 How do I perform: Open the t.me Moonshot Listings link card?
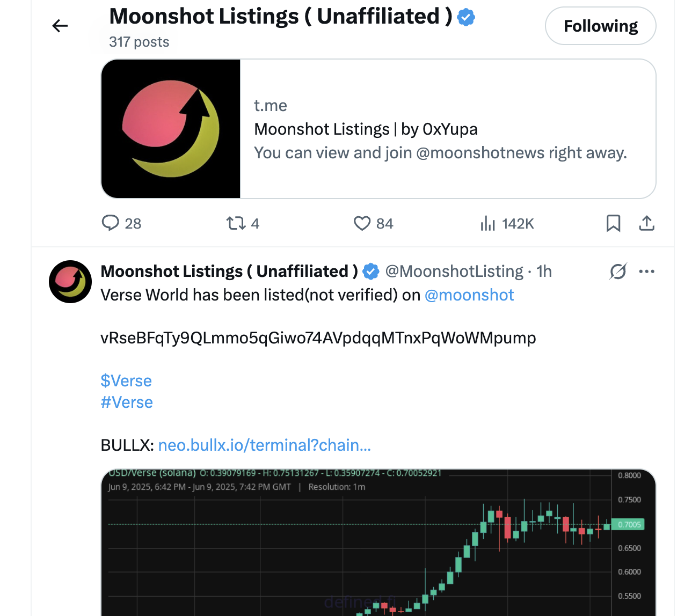coord(440,129)
